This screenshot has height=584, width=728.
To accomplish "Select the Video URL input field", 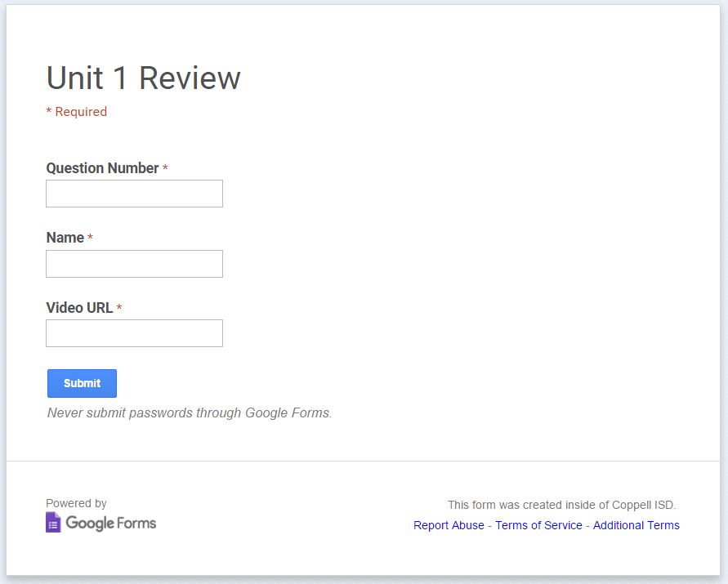I will coord(134,333).
